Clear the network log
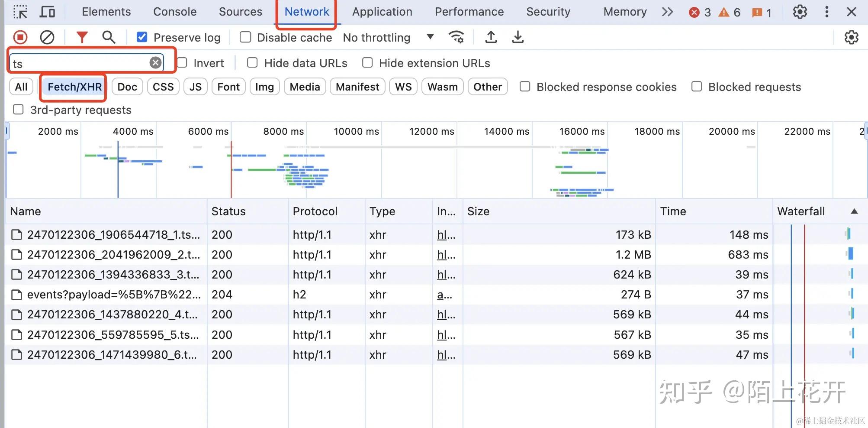 (x=47, y=38)
